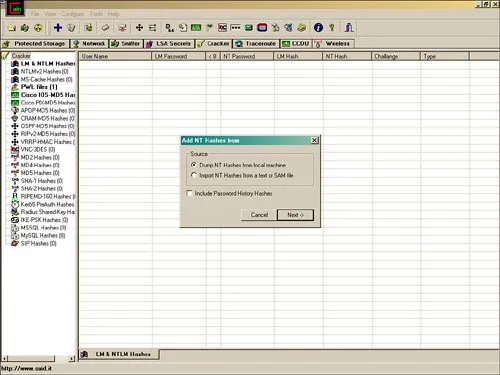500x375 pixels.
Task: Select LM & NTLM Hashes tree item
Action: coord(48,63)
